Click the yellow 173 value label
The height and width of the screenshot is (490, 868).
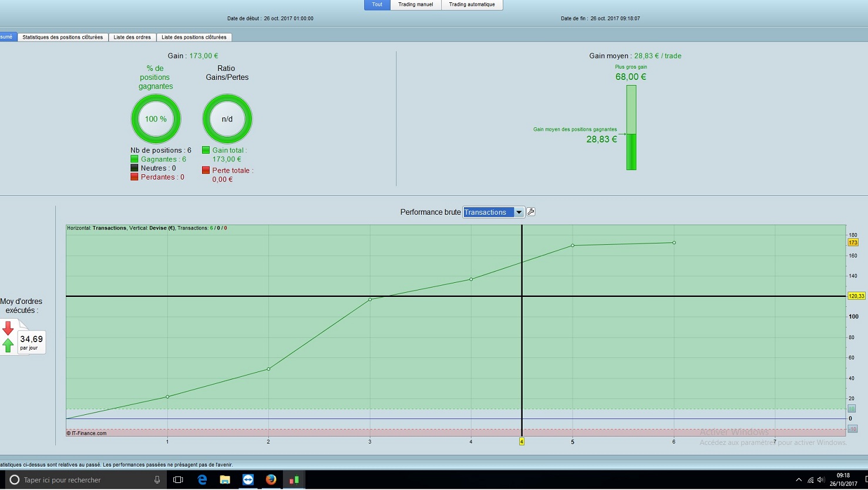[x=853, y=242]
